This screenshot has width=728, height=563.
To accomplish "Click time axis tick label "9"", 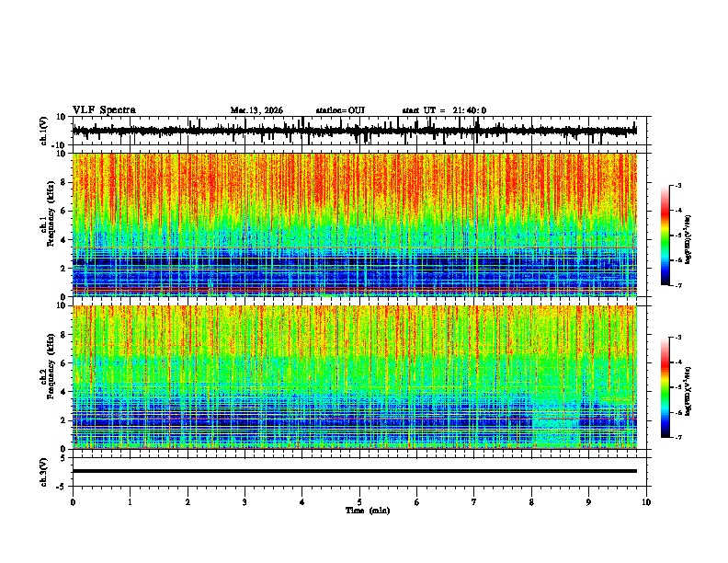I will tap(588, 502).
